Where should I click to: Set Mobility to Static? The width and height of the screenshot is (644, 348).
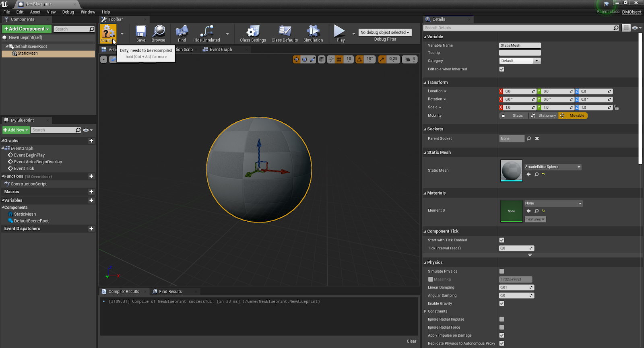pyautogui.click(x=513, y=115)
